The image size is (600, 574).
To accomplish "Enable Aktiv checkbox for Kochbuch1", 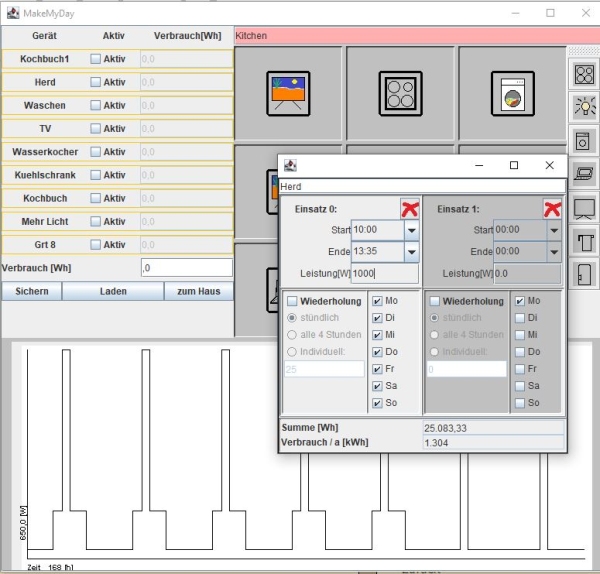I will click(x=95, y=59).
